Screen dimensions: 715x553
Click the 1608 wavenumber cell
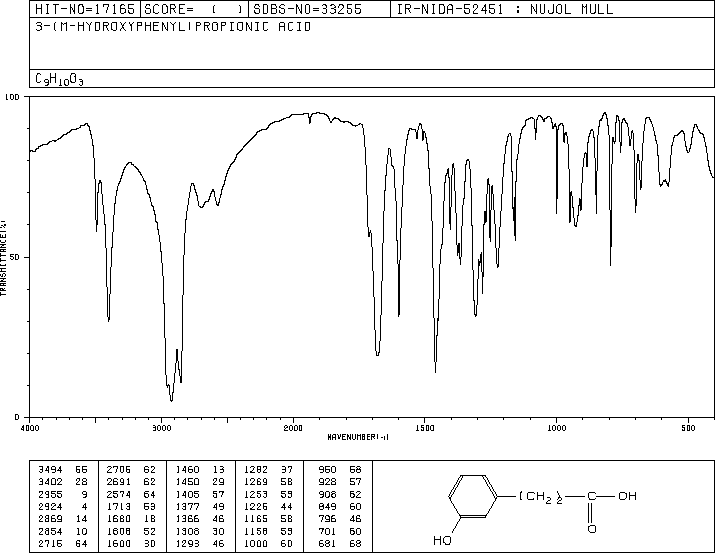pyautogui.click(x=119, y=532)
